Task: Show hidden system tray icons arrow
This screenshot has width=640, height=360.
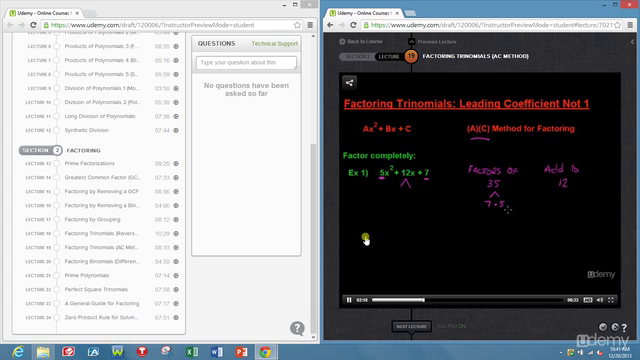Action: pyautogui.click(x=561, y=353)
